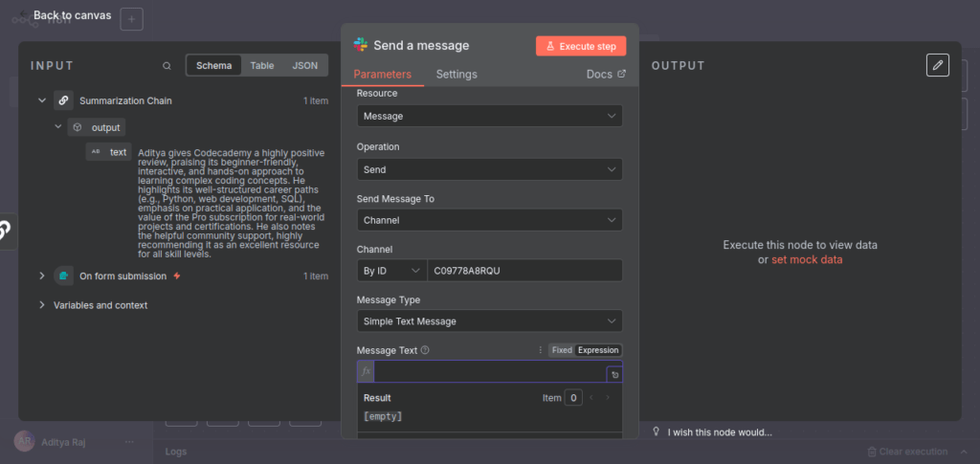Switch input view to JSON
The image size is (980, 464).
pos(304,66)
